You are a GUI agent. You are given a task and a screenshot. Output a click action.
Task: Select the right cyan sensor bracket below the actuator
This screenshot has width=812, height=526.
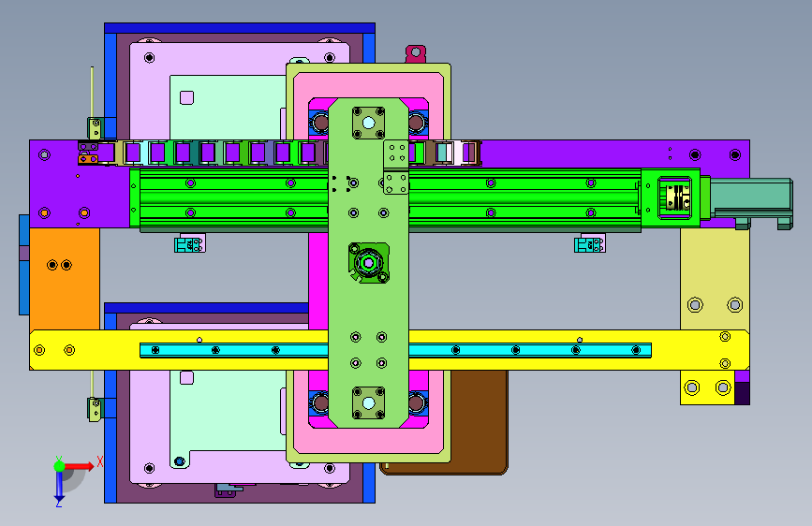coord(589,243)
